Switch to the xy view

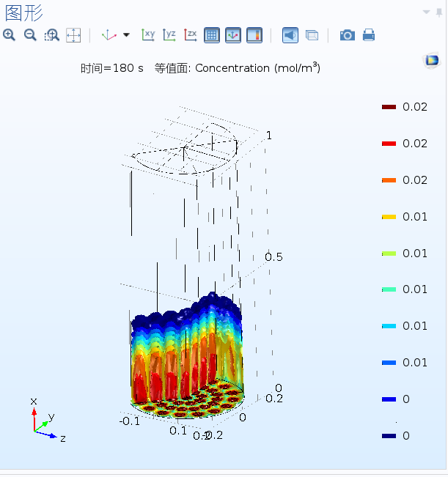tap(148, 35)
